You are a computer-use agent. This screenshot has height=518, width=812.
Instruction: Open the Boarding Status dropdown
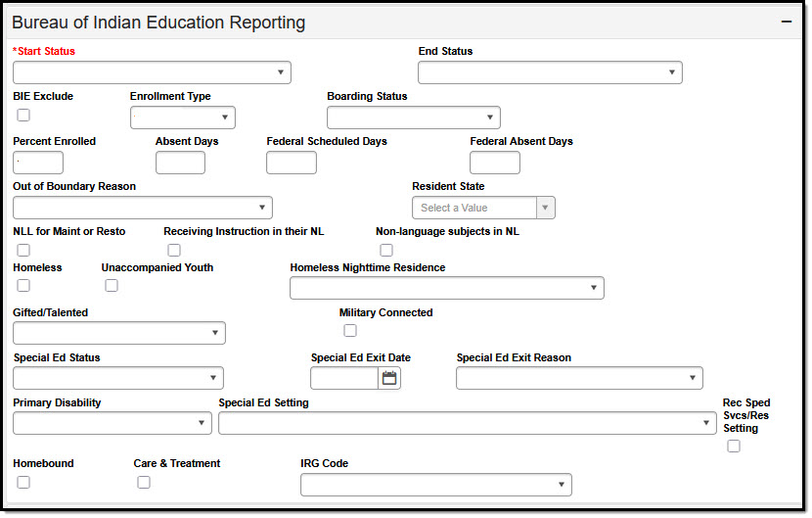point(413,118)
